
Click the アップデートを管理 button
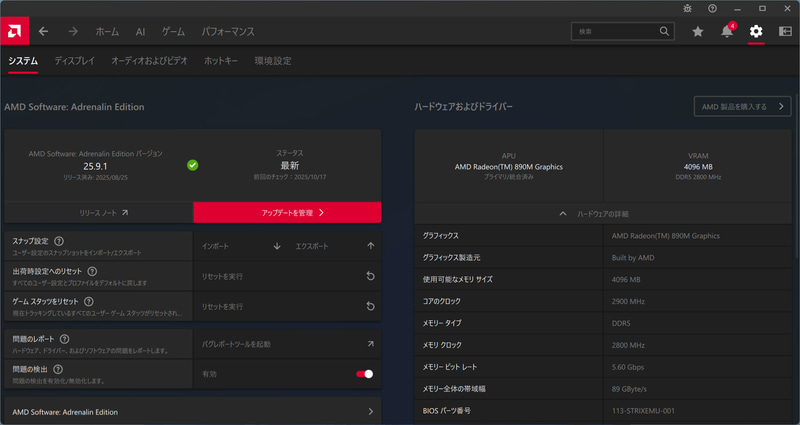pyautogui.click(x=287, y=213)
